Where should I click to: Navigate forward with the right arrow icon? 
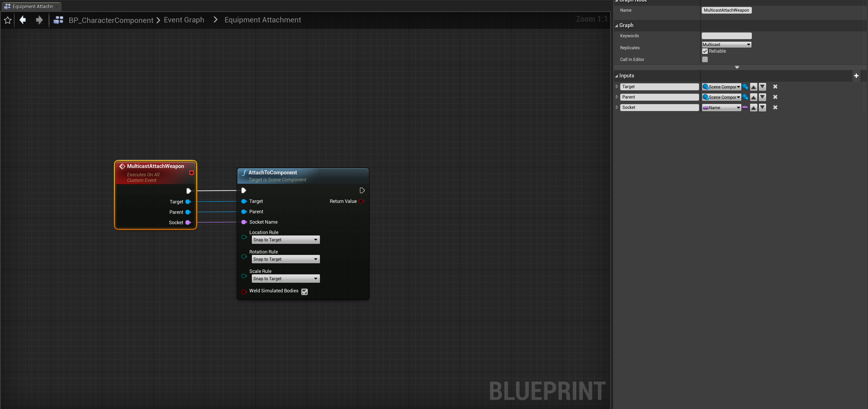point(39,20)
